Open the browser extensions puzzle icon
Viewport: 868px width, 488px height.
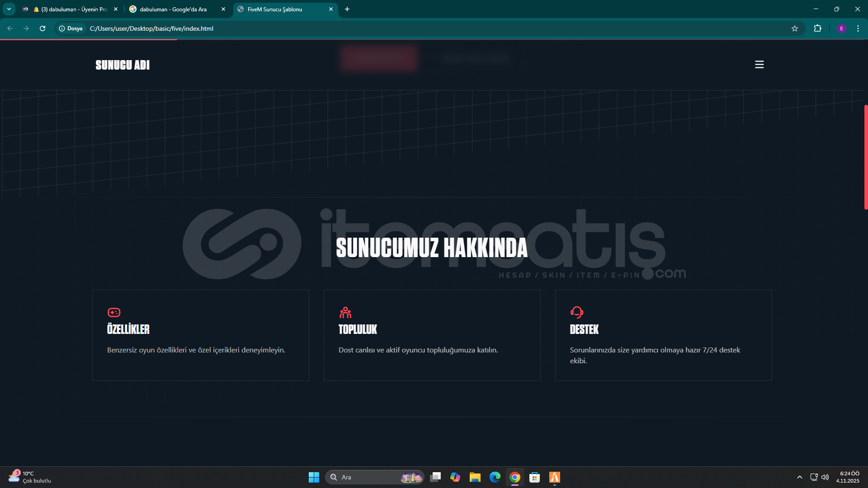pos(817,28)
